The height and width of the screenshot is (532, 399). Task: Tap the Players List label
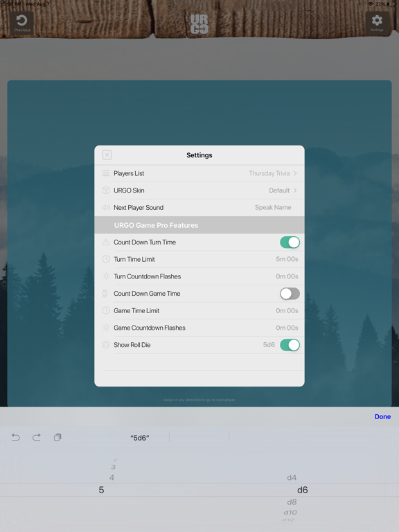tap(129, 173)
